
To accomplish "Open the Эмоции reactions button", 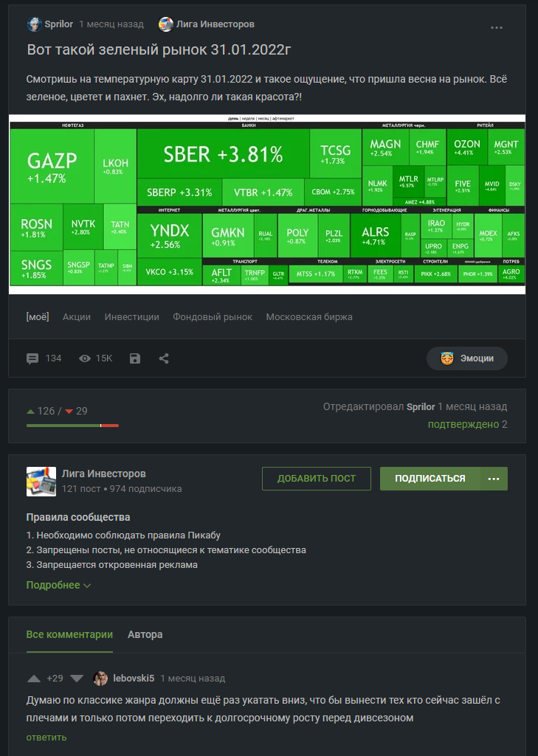I will (466, 358).
